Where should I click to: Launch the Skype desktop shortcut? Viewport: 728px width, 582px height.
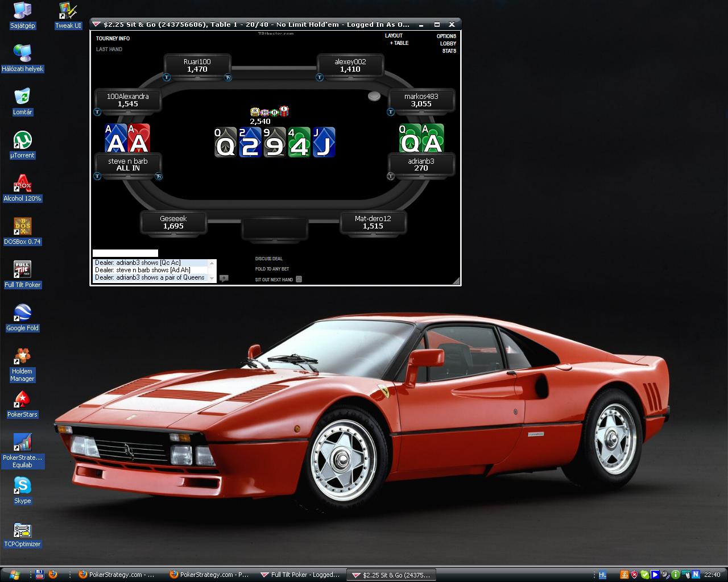(22, 490)
